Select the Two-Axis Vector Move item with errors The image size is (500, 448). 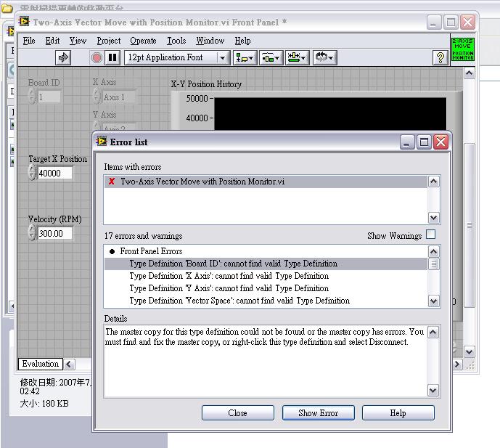click(x=266, y=182)
